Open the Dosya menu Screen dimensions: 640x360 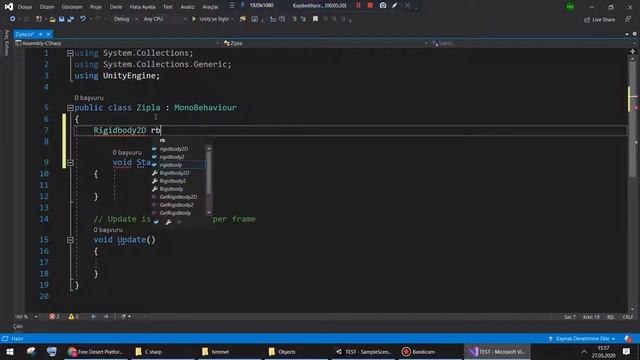click(24, 7)
